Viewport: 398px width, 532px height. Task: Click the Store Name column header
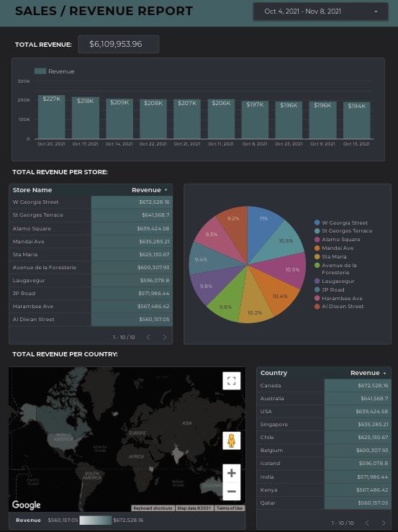click(32, 190)
